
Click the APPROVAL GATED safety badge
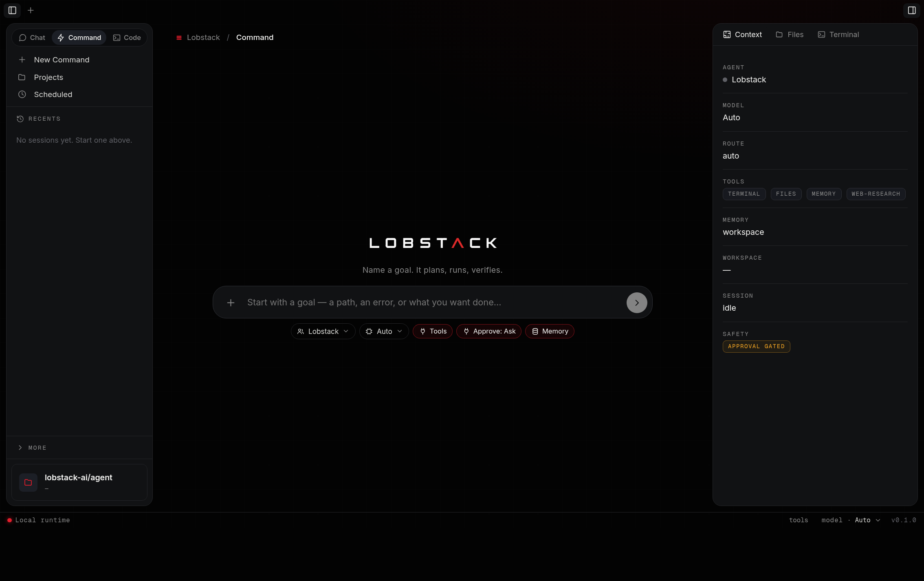[756, 347]
